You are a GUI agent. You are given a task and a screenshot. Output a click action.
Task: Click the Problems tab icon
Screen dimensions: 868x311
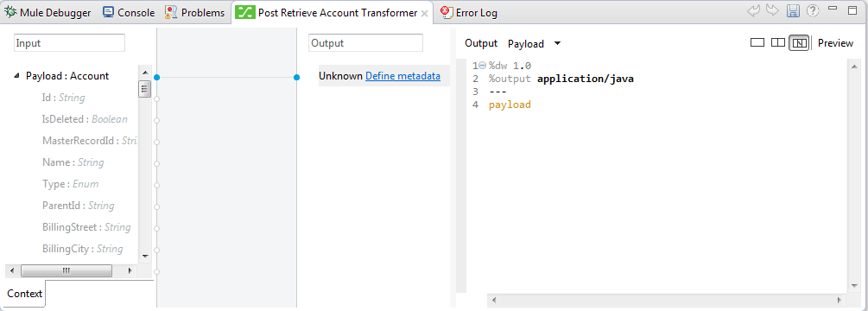[172, 12]
